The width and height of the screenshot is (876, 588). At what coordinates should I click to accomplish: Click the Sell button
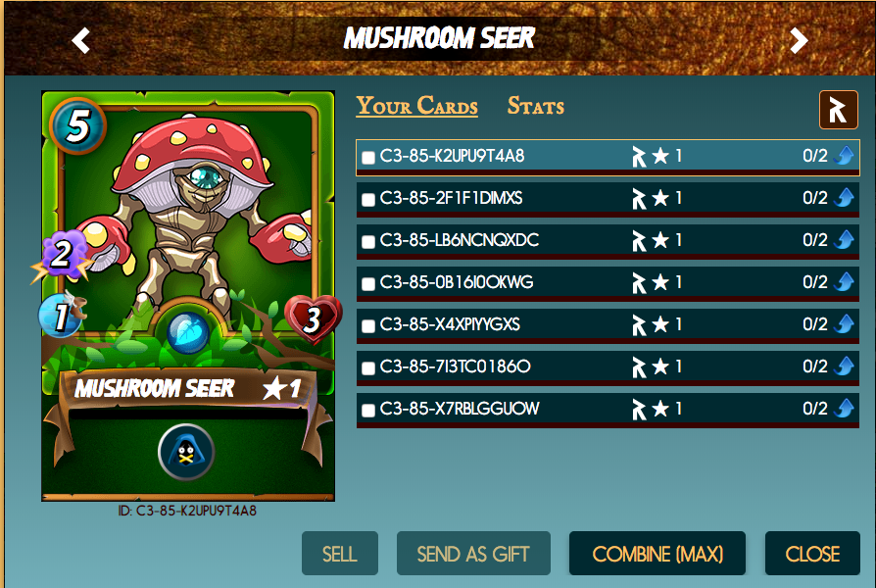tap(340, 554)
